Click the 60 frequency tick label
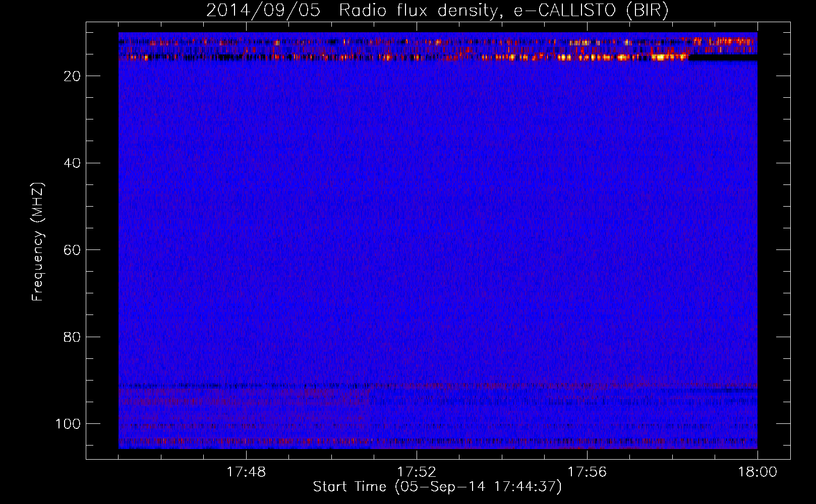The image size is (816, 504). click(72, 250)
